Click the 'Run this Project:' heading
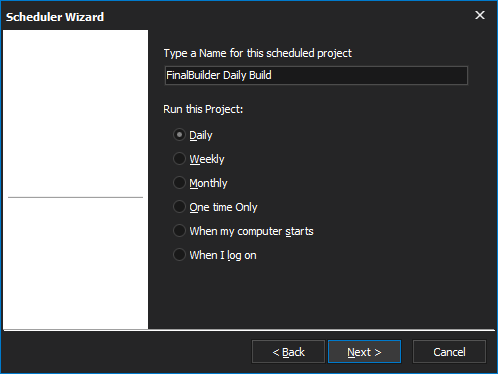Image resolution: width=498 pixels, height=374 pixels. (203, 109)
